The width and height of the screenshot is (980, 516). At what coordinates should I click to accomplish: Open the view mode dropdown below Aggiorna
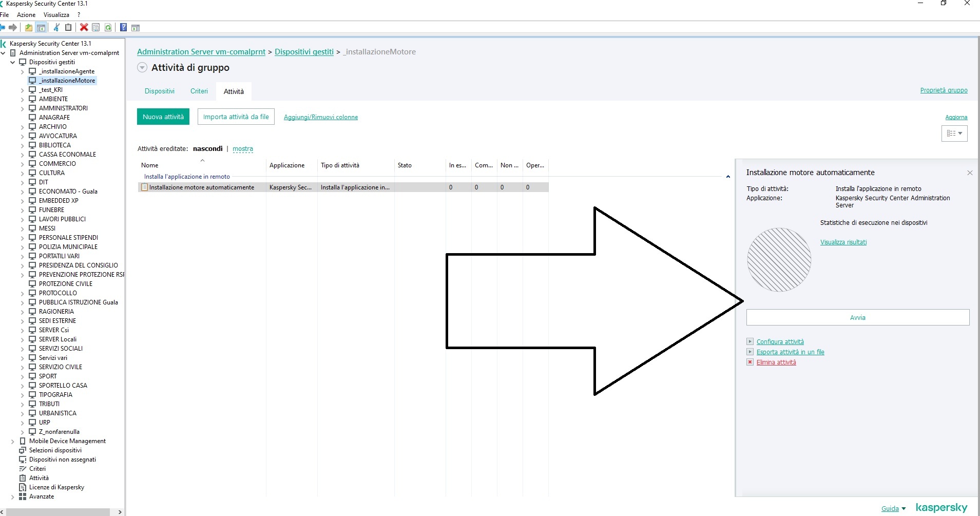(x=954, y=133)
